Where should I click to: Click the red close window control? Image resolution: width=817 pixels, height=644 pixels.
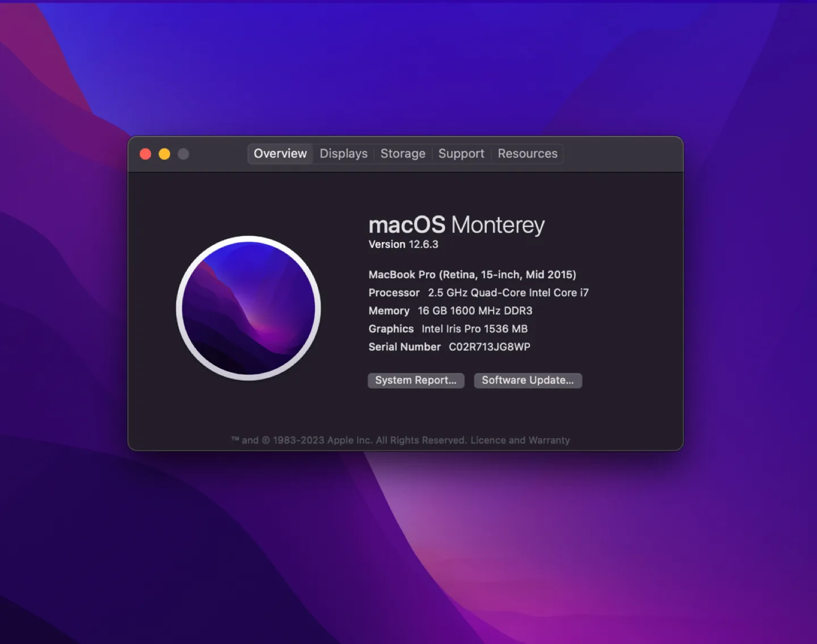pos(146,154)
